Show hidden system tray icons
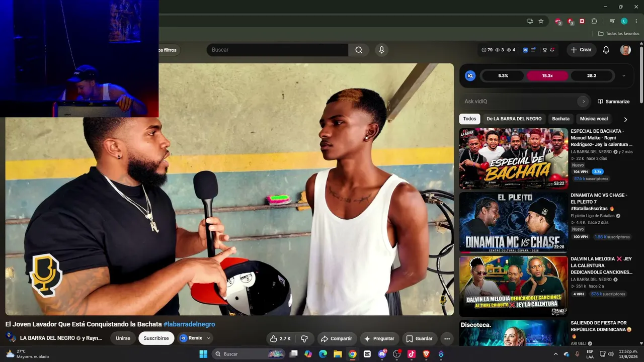The width and height of the screenshot is (644, 362). point(555,354)
